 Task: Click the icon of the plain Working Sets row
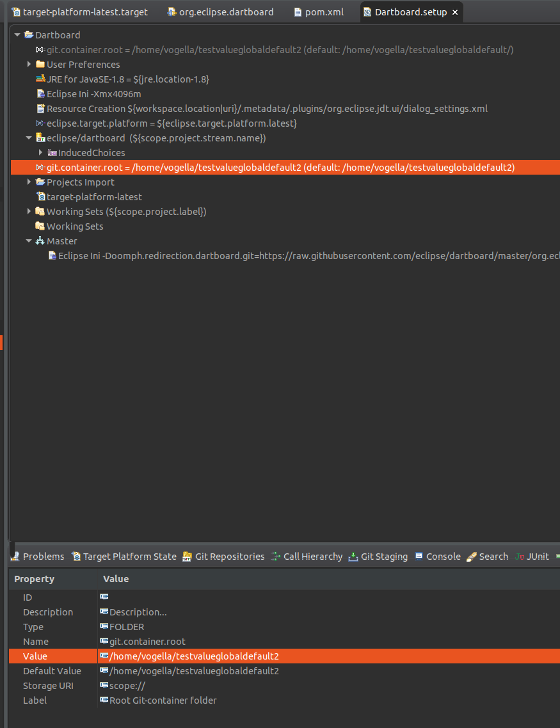click(40, 226)
